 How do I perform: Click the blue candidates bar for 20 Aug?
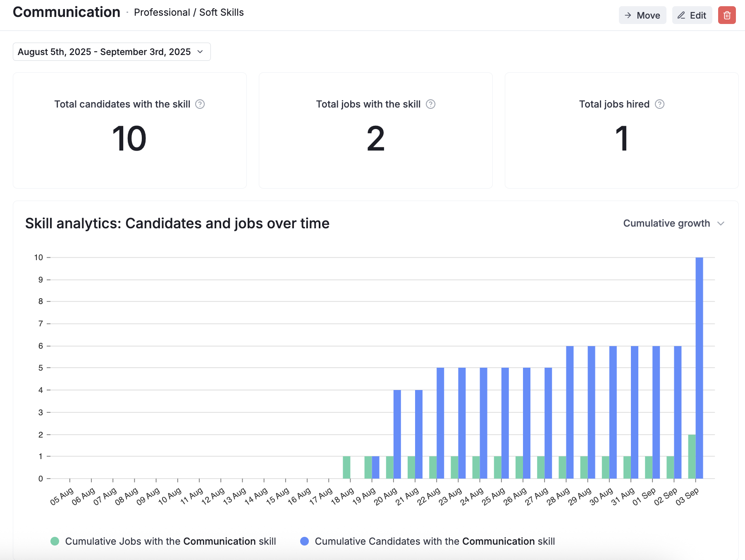pos(397,434)
